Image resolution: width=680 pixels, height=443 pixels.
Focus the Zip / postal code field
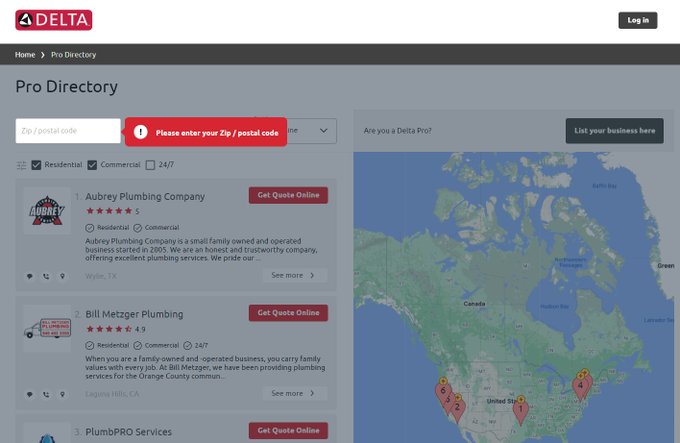(x=68, y=130)
